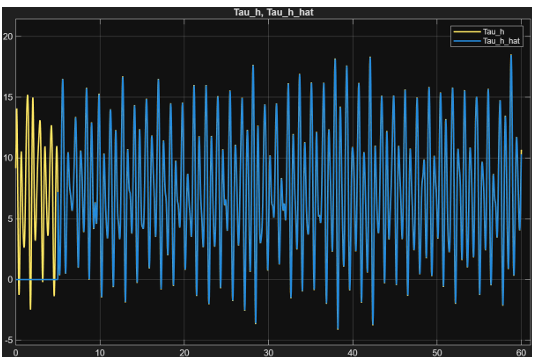
Task: Click the y-axis label -5
Action: tap(8, 340)
